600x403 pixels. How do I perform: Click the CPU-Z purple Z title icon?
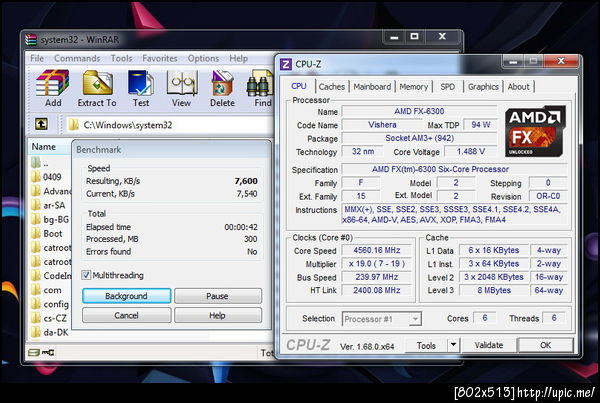pos(286,64)
